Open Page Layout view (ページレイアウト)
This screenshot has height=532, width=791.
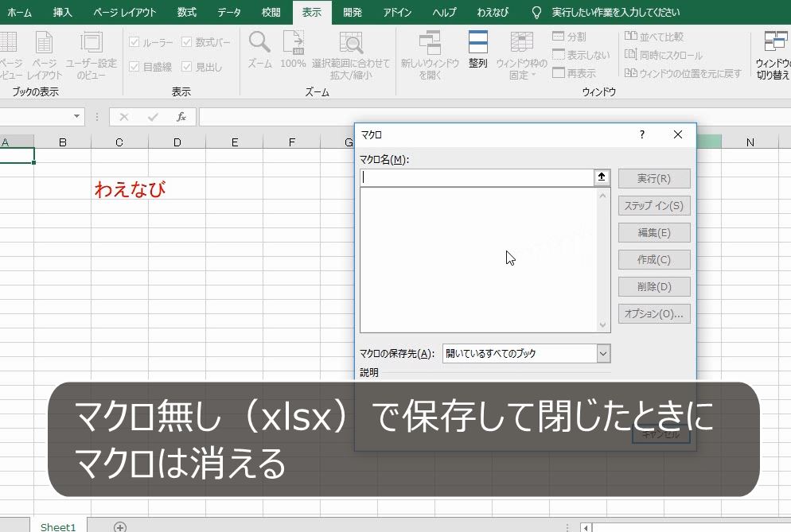coord(45,54)
